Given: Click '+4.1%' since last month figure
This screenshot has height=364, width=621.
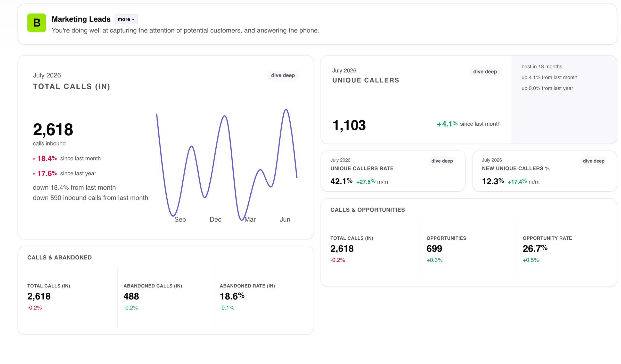Looking at the screenshot, I should click(447, 124).
